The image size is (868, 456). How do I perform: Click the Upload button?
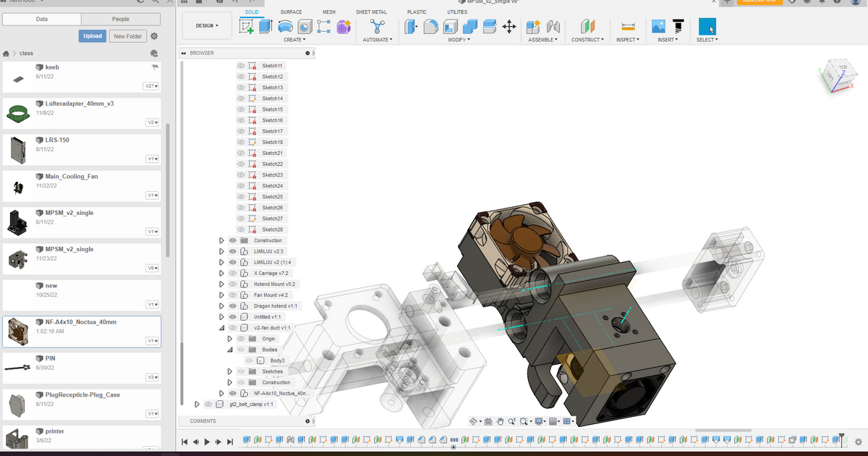click(x=92, y=35)
